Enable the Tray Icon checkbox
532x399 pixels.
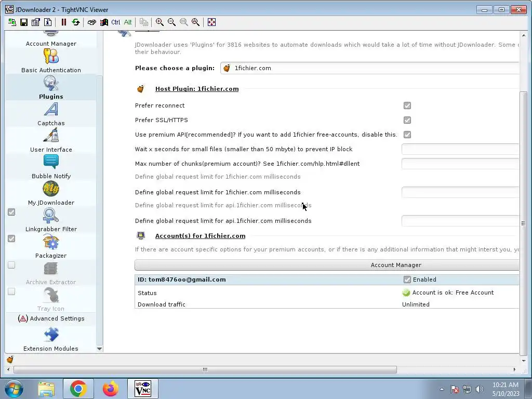tap(11, 291)
